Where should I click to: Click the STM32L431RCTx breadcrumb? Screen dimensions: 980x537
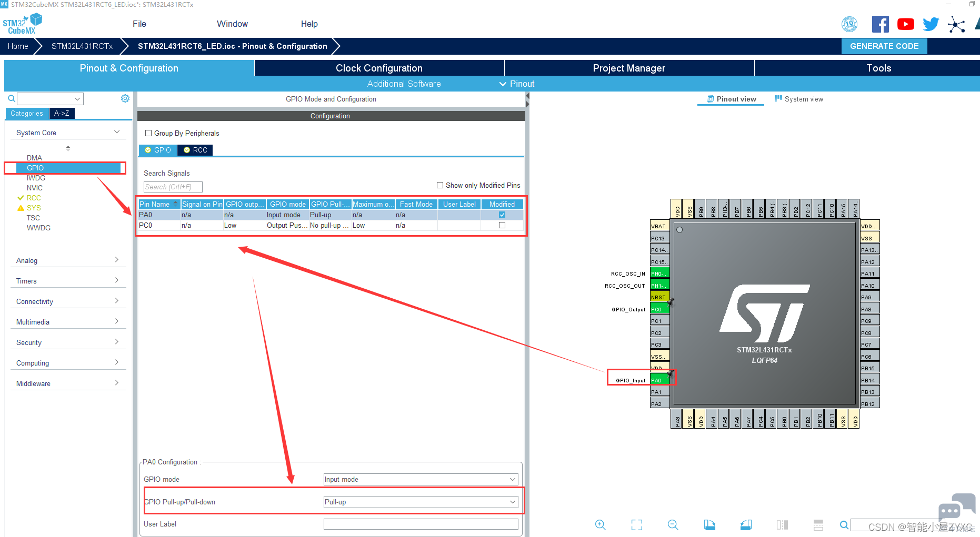click(82, 46)
